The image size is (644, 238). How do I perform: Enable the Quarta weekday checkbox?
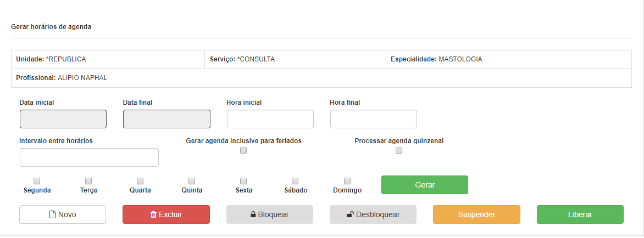tap(140, 181)
